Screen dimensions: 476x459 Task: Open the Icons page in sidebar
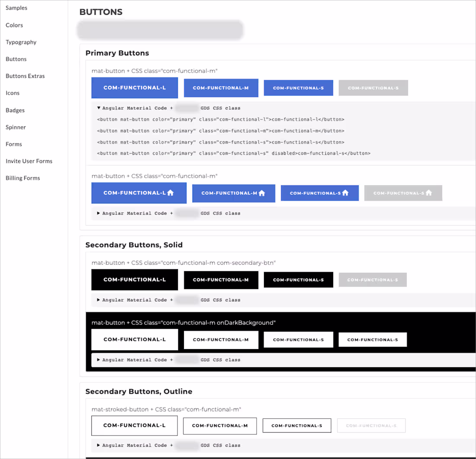pyautogui.click(x=13, y=93)
